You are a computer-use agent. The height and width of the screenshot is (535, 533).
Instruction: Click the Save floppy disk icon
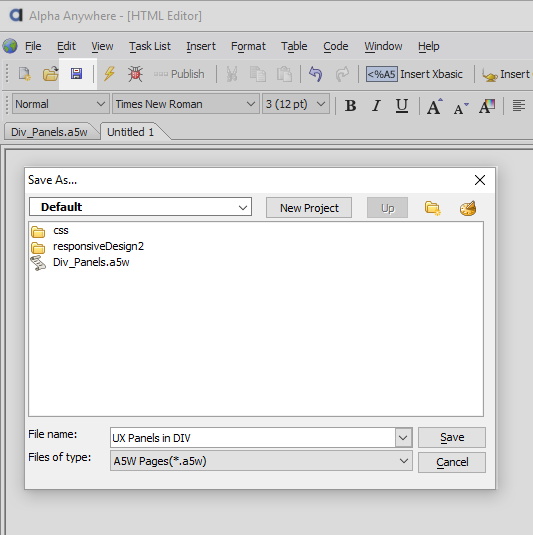tap(76, 74)
